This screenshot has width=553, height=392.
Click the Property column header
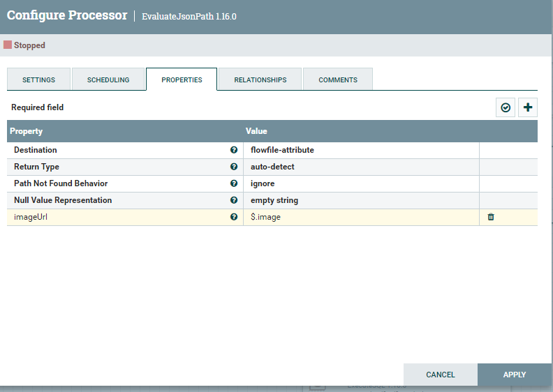click(x=26, y=131)
